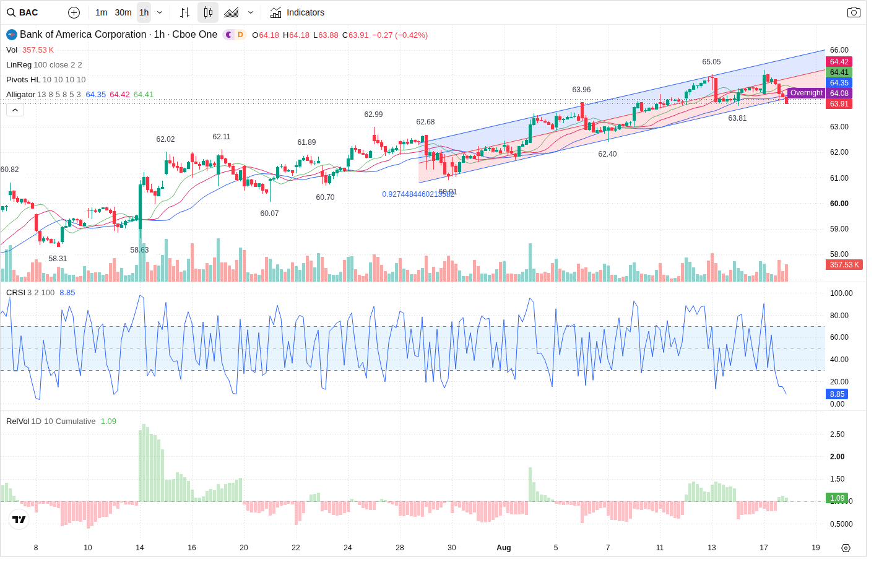Click the −0.27 (−0.42%) change value

coord(400,35)
